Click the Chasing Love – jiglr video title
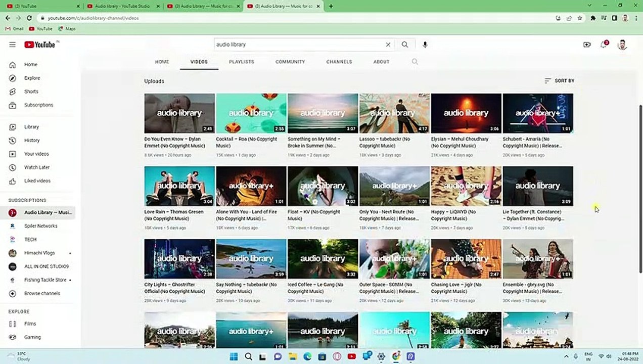643x364 pixels. click(456, 288)
